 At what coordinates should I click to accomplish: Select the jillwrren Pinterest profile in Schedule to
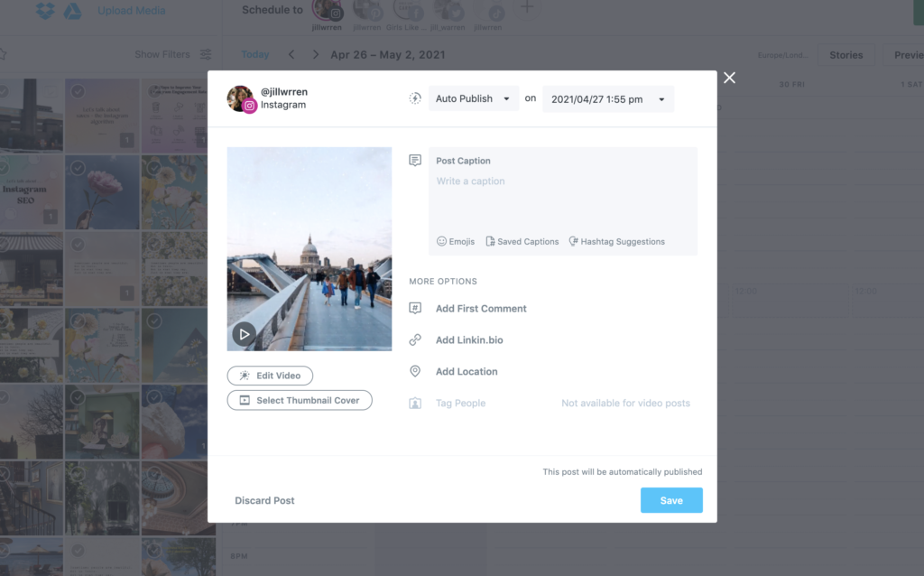(x=366, y=15)
